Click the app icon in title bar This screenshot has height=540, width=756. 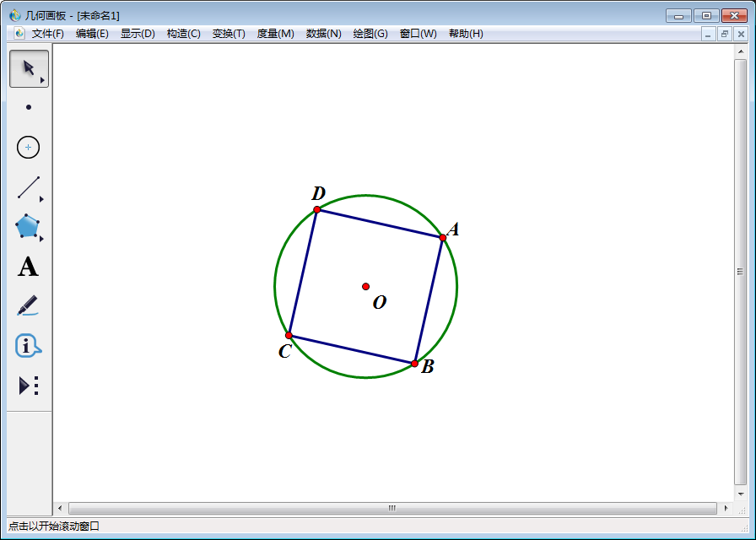point(15,15)
